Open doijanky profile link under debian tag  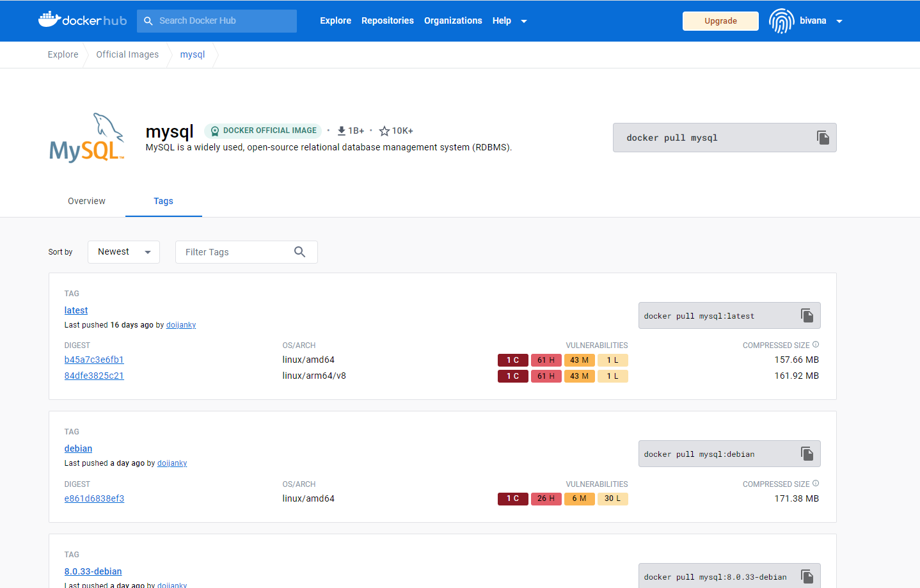(x=172, y=463)
